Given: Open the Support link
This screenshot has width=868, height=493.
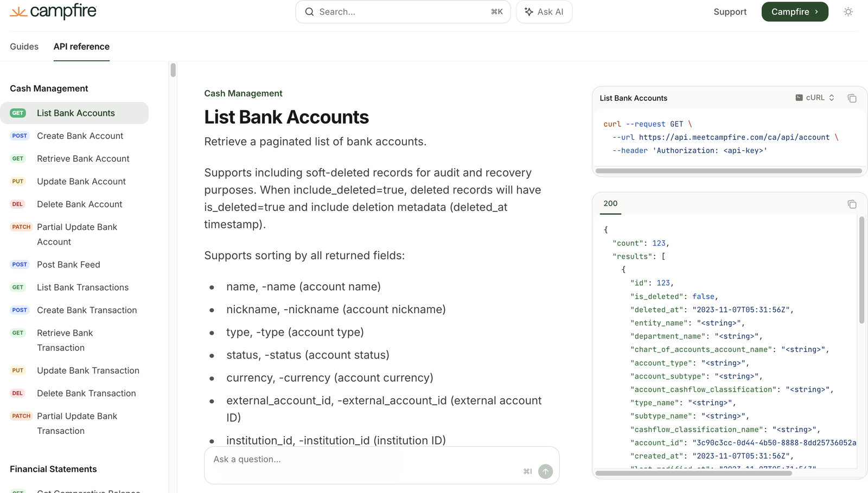Looking at the screenshot, I should pos(730,12).
